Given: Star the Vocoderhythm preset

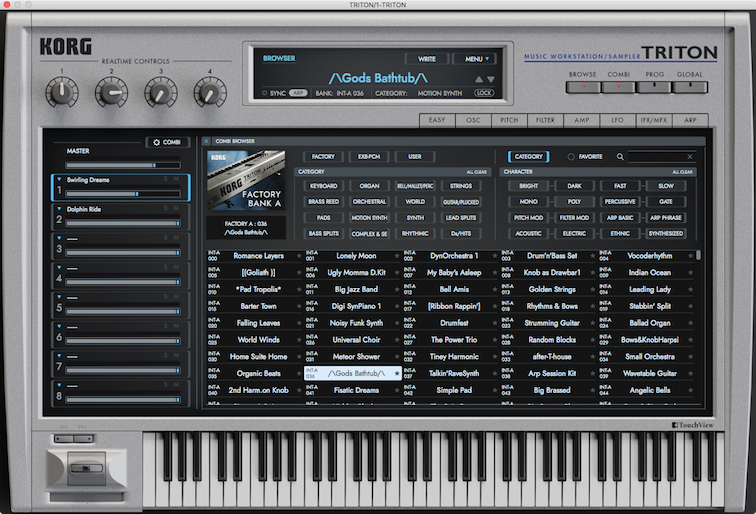Looking at the screenshot, I should click(x=690, y=256).
